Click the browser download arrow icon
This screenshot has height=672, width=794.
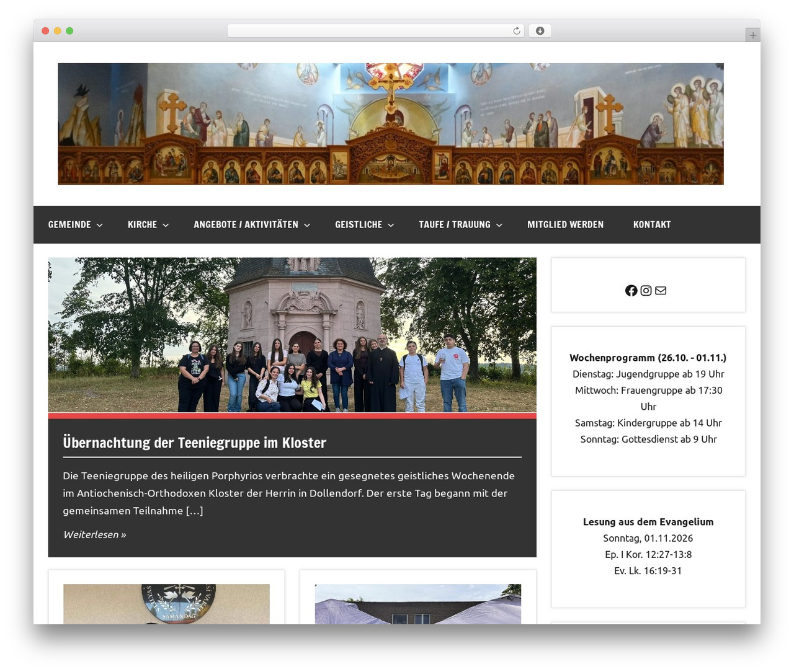point(540,31)
